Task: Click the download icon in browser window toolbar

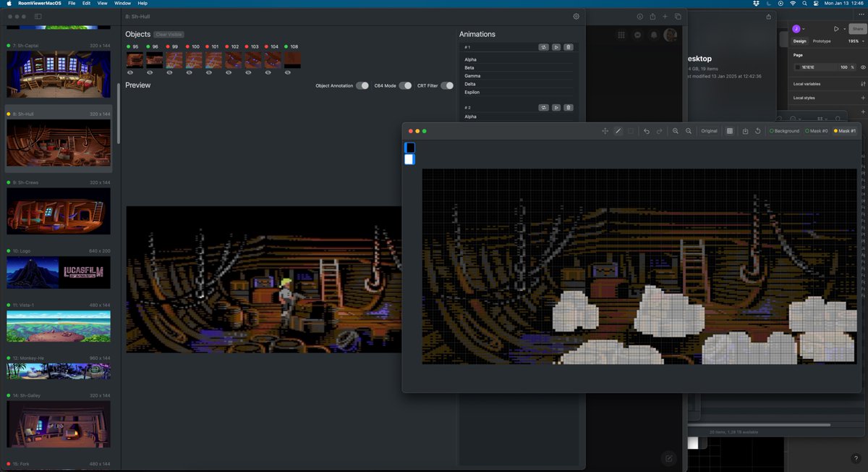Action: point(639,16)
